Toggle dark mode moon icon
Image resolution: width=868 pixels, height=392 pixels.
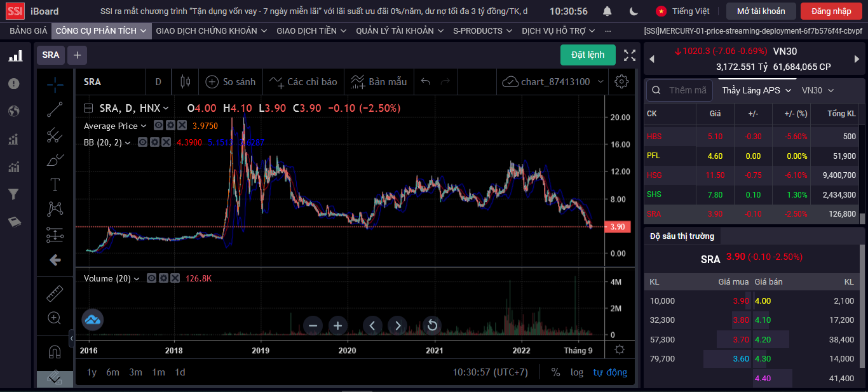[634, 11]
